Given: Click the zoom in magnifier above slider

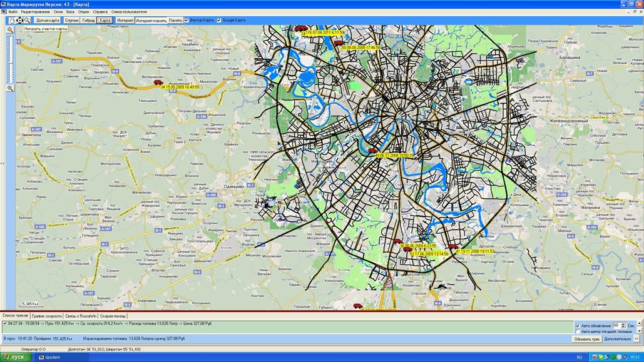Looking at the screenshot, I should click(10, 30).
